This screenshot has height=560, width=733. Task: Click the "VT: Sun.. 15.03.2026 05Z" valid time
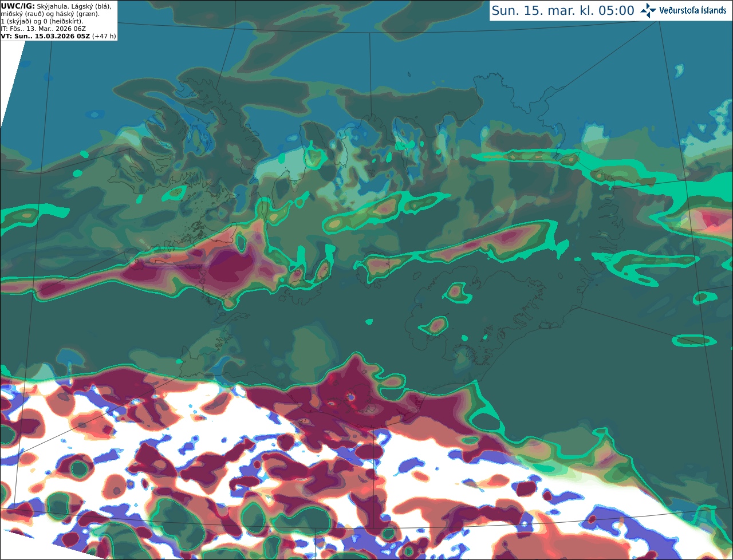coord(45,36)
